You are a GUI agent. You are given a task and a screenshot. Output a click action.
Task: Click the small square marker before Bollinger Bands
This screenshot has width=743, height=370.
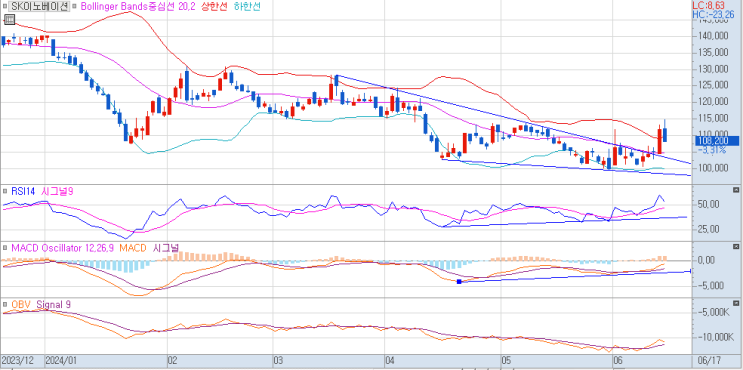(x=74, y=7)
